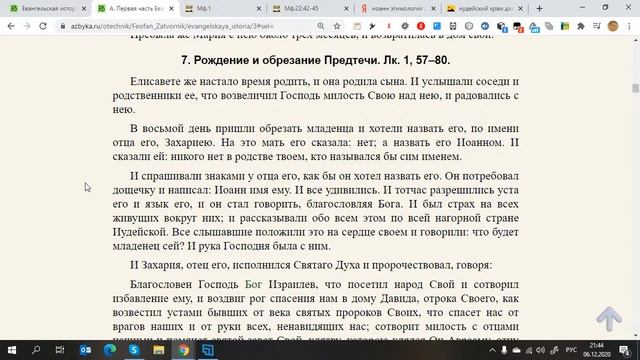The image size is (640, 360).
Task: Click the Chrome taskbar icon
Action: click(183, 350)
